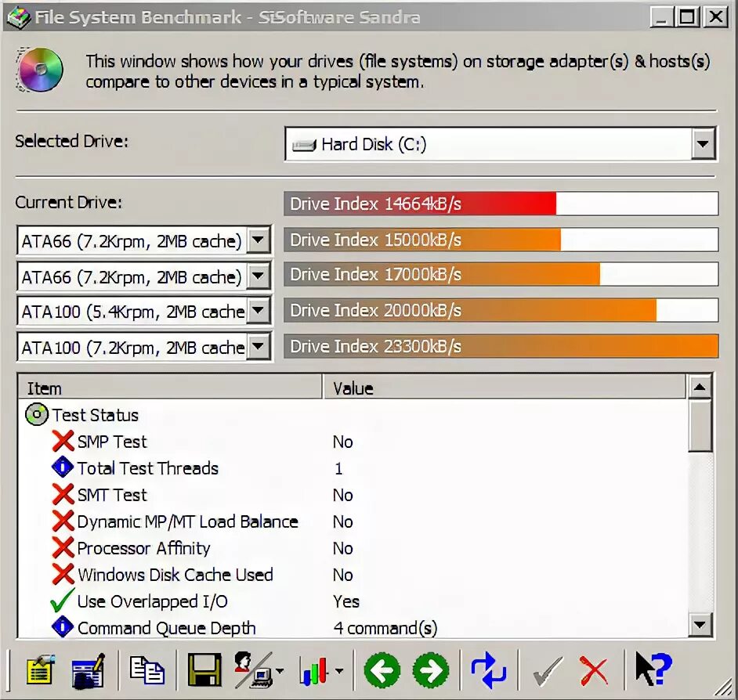Click red X icon beside SMT Test
This screenshot has width=738, height=700.
(63, 494)
